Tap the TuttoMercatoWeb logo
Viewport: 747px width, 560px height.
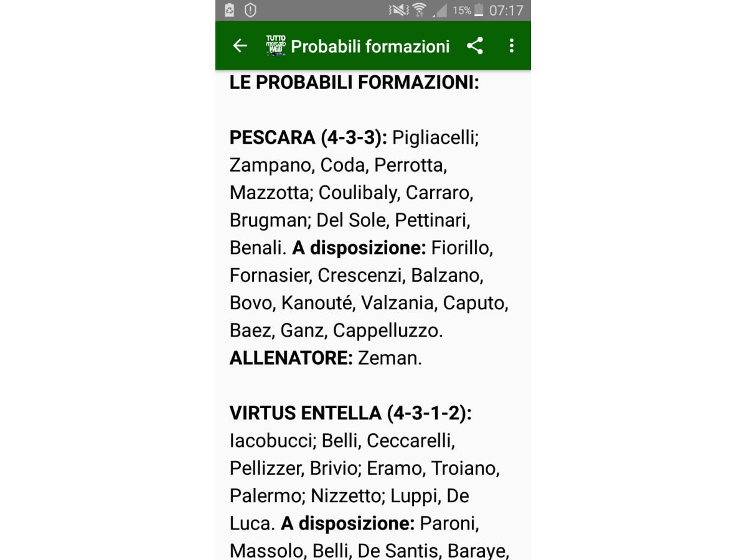[275, 46]
